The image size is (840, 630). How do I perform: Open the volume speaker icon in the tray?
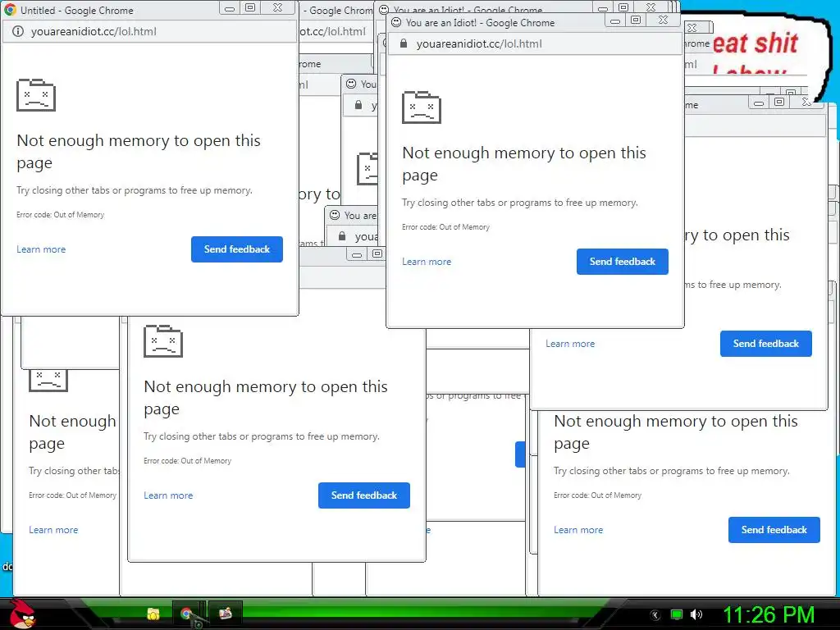(x=696, y=614)
